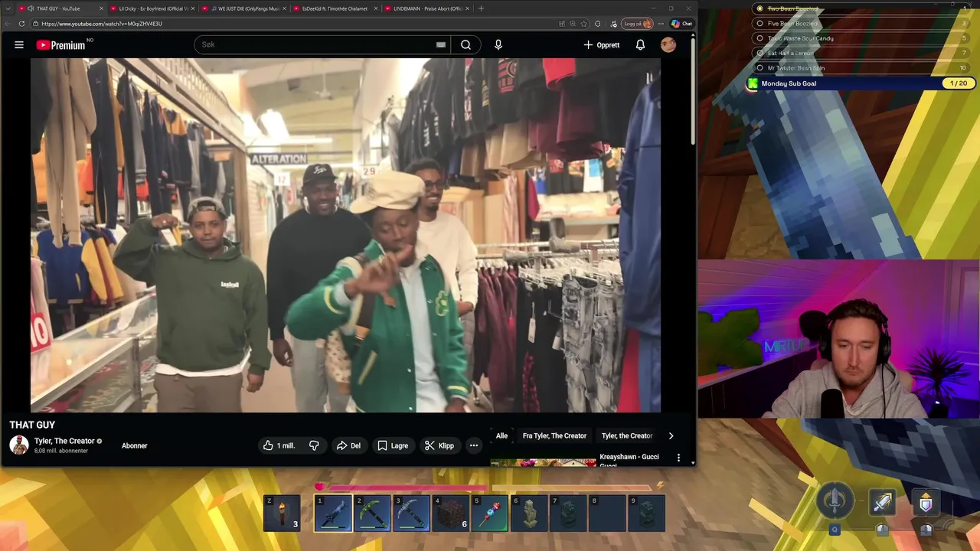Select the Mr Twister Bean Spin option
Image resolution: width=980 pixels, height=551 pixels.
(x=759, y=68)
